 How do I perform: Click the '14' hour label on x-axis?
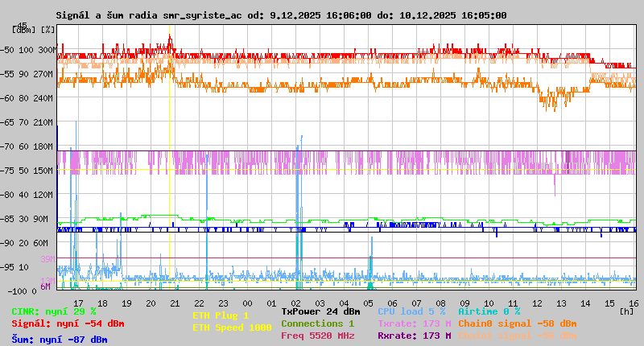click(x=585, y=303)
